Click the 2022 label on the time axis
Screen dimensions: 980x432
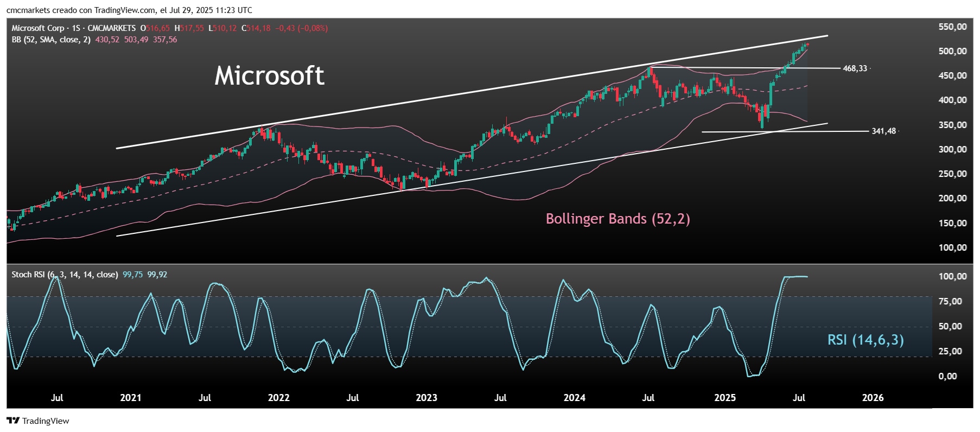279,398
